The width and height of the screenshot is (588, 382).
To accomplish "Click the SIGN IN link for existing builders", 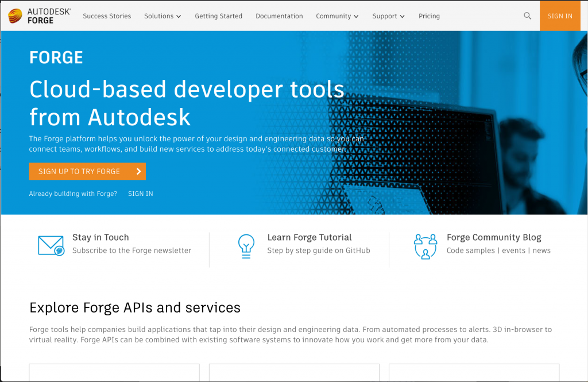I will [x=140, y=194].
